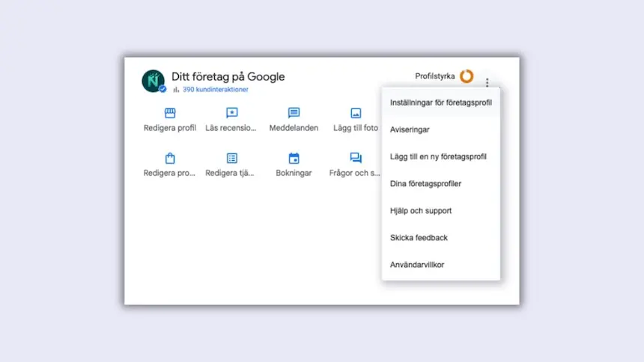Open the Läs recensioner star icon
The height and width of the screenshot is (362, 644).
[x=232, y=113]
